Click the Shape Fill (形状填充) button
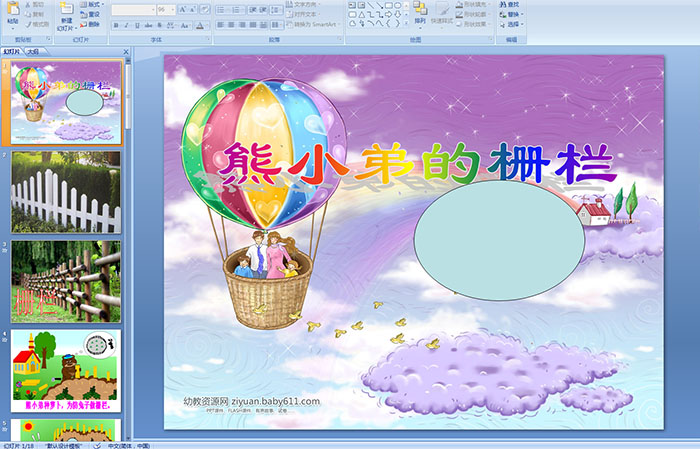The image size is (700, 449). (471, 4)
